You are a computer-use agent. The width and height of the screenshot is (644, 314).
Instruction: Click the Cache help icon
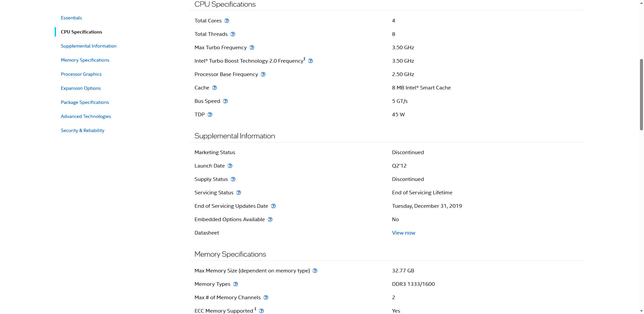click(215, 88)
